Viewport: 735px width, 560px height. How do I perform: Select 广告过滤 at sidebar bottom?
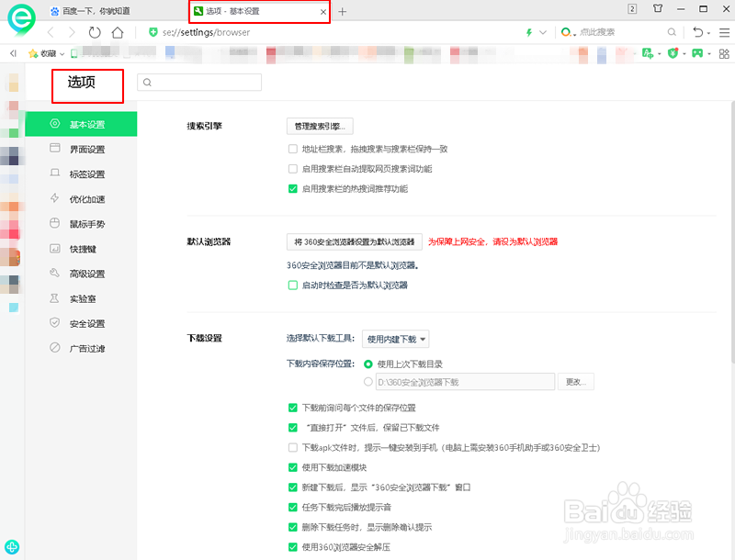point(87,347)
